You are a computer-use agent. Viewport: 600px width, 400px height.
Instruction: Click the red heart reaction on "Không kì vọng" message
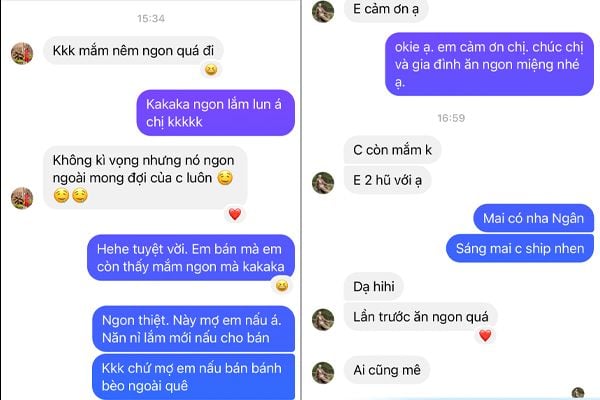pyautogui.click(x=235, y=214)
